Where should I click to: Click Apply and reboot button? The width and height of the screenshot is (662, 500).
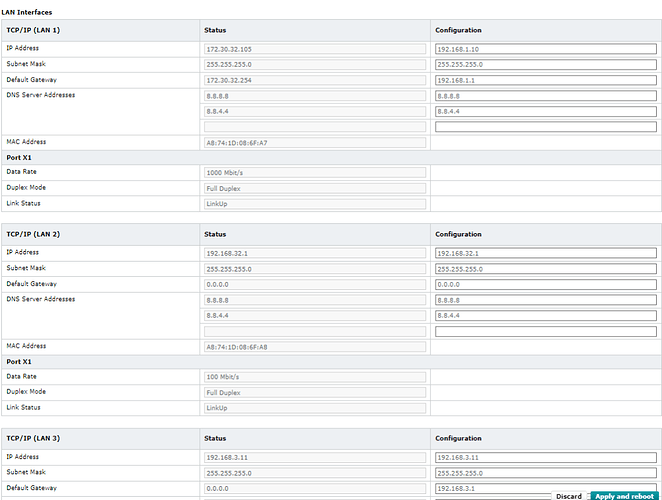tap(624, 496)
